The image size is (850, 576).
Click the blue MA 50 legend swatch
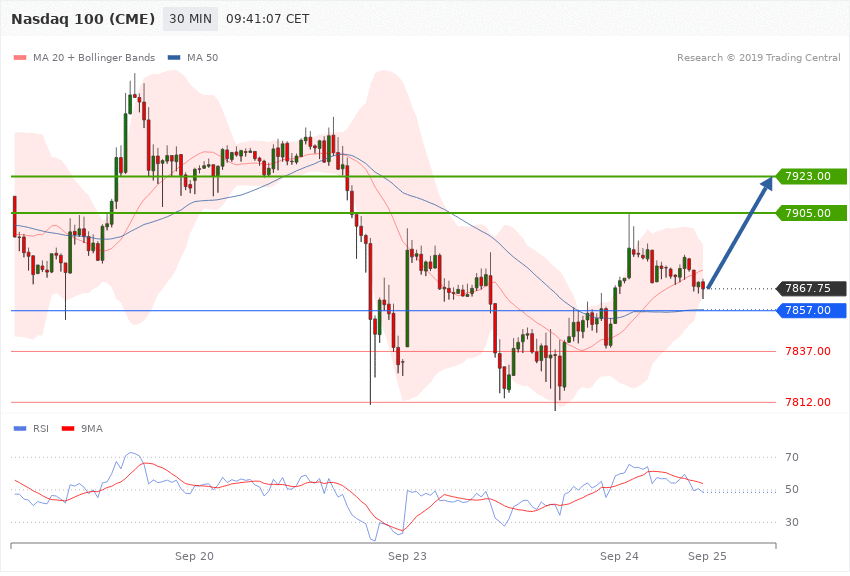tap(174, 57)
